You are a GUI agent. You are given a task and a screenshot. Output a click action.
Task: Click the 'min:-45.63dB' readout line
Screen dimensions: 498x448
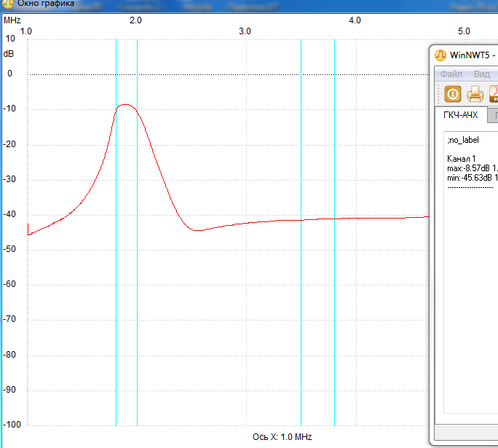473,178
